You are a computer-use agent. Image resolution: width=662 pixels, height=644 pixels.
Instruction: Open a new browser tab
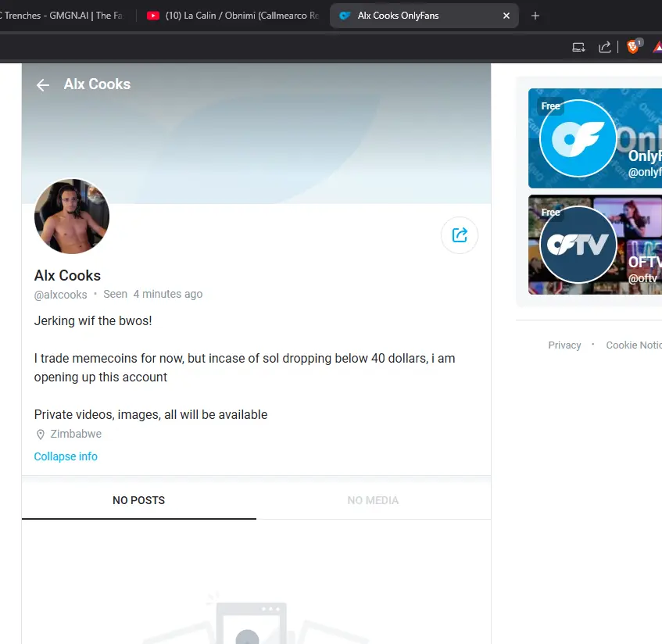point(535,16)
